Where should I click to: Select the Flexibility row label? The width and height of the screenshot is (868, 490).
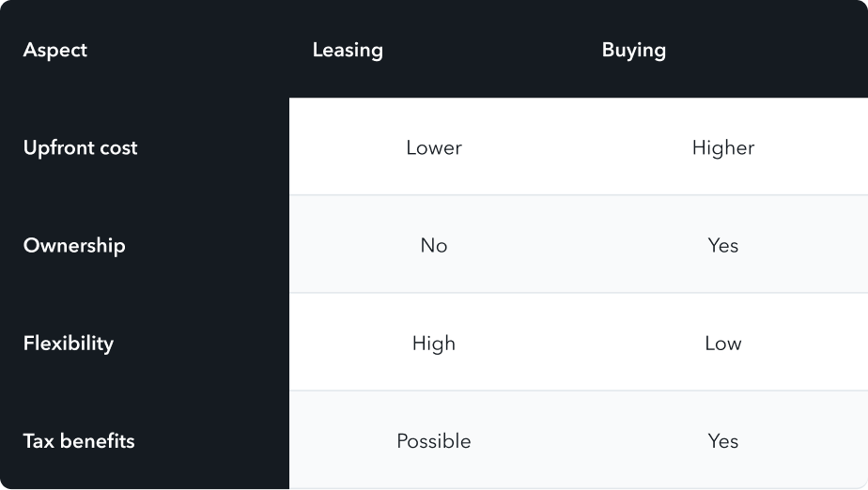(68, 344)
